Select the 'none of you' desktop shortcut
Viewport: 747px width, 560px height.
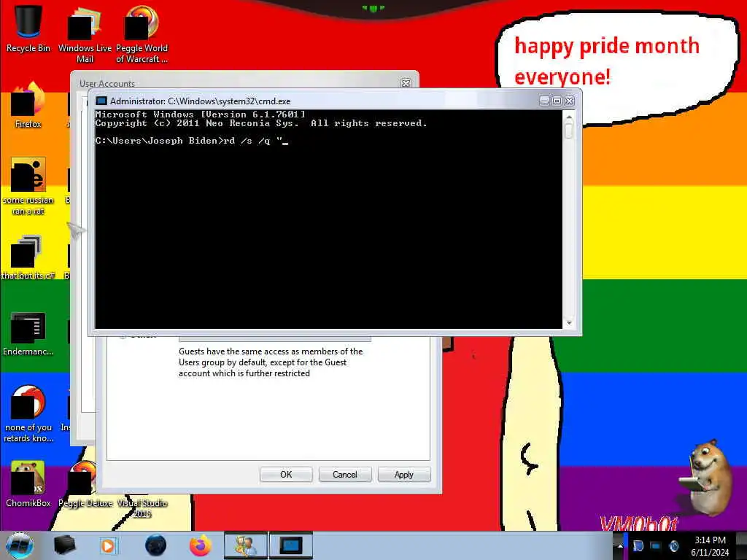(28, 413)
